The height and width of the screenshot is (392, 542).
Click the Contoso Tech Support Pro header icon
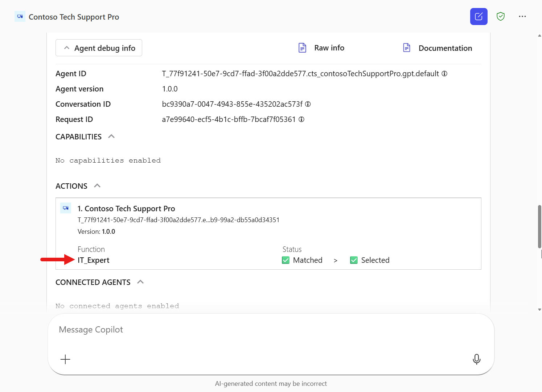(x=20, y=16)
